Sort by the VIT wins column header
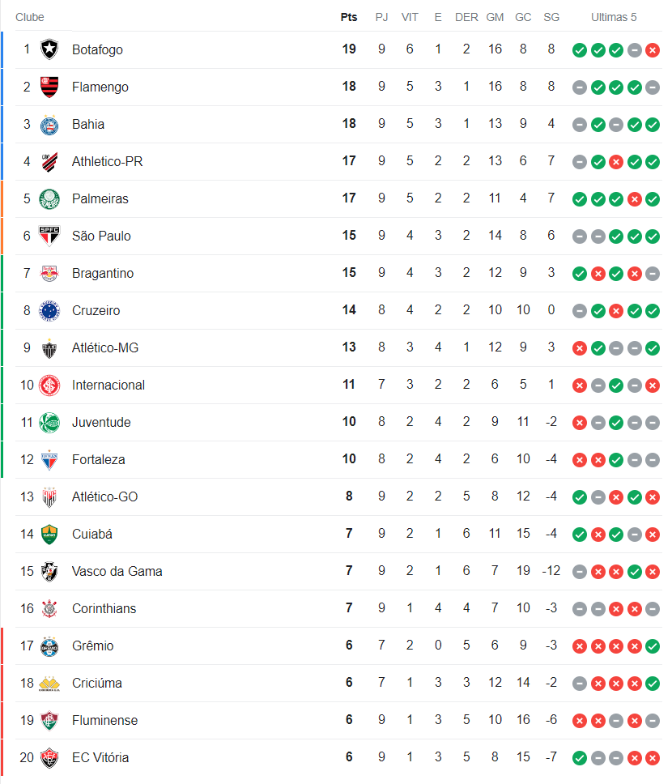Image resolution: width=672 pixels, height=784 pixels. (x=410, y=17)
